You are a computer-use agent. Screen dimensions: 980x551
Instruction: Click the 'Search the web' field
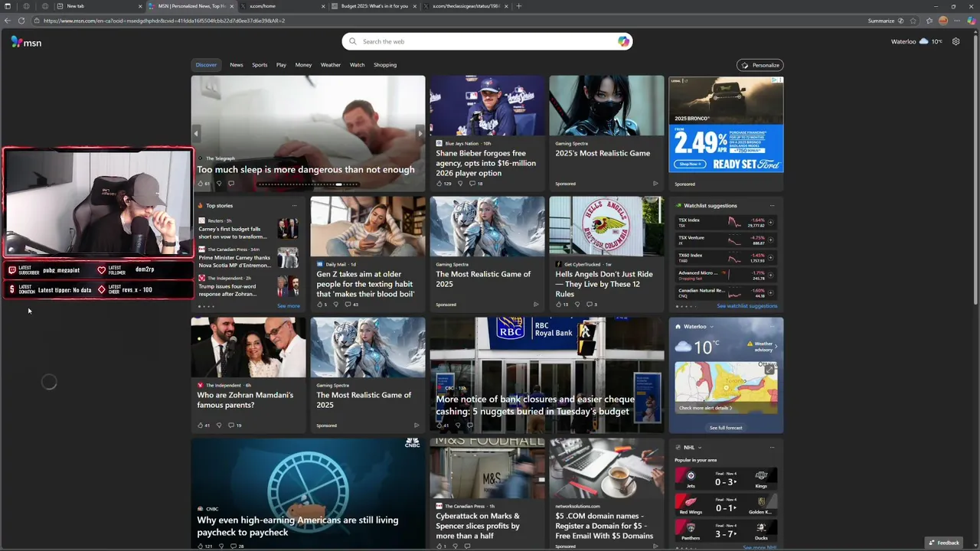click(487, 41)
